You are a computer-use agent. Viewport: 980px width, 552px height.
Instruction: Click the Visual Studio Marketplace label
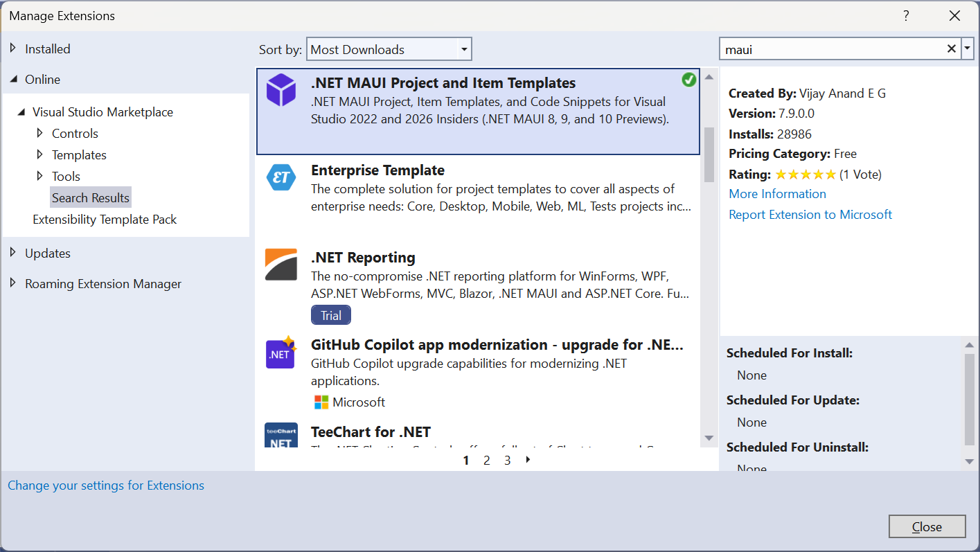tap(103, 112)
